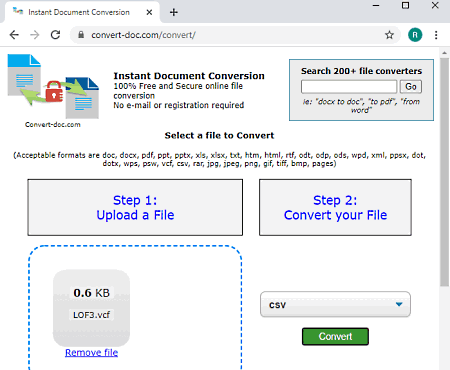Open the csv output format dropdown
This screenshot has height=370, width=450.
335,304
